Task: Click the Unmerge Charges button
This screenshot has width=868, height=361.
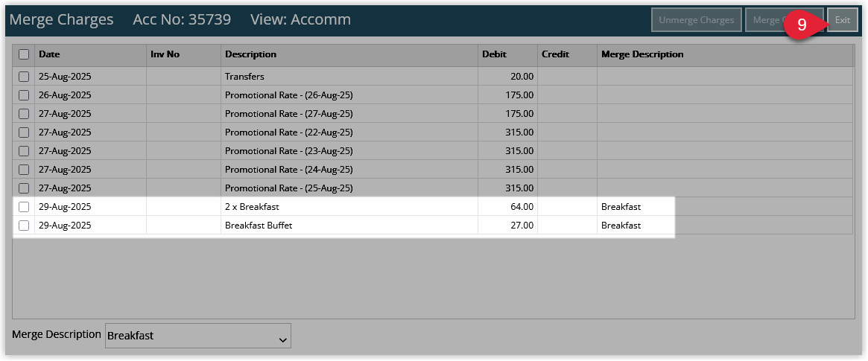Action: coord(697,20)
